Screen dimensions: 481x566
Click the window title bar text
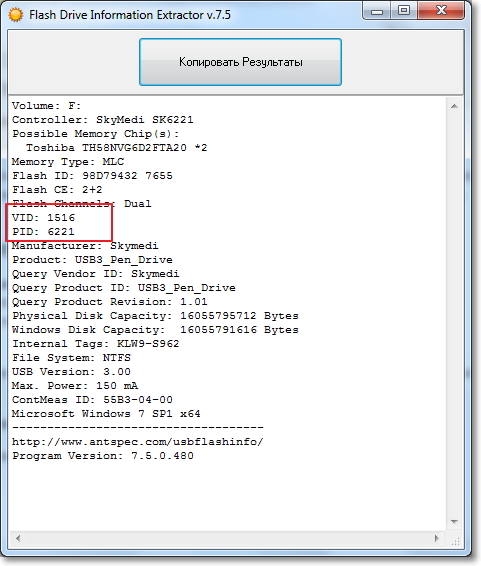(130, 15)
